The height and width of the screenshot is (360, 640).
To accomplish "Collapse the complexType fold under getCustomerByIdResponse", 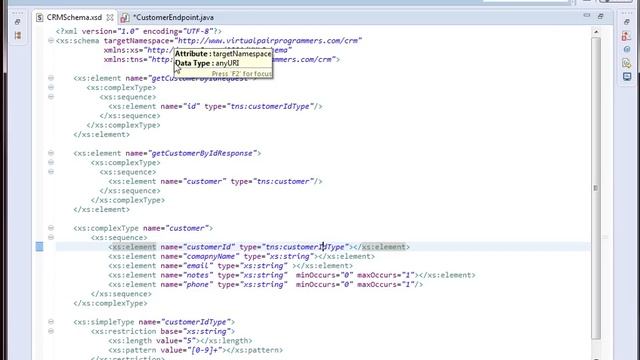I will coord(51,162).
